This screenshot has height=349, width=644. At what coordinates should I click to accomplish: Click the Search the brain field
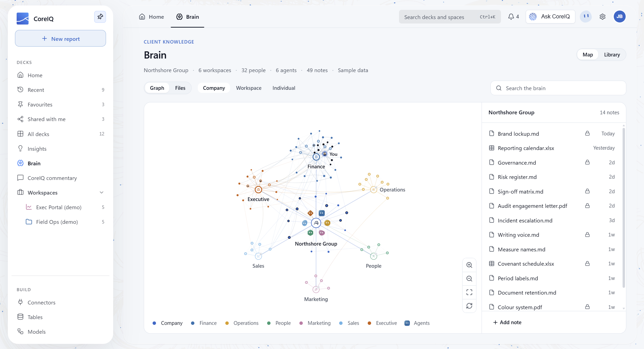point(558,88)
